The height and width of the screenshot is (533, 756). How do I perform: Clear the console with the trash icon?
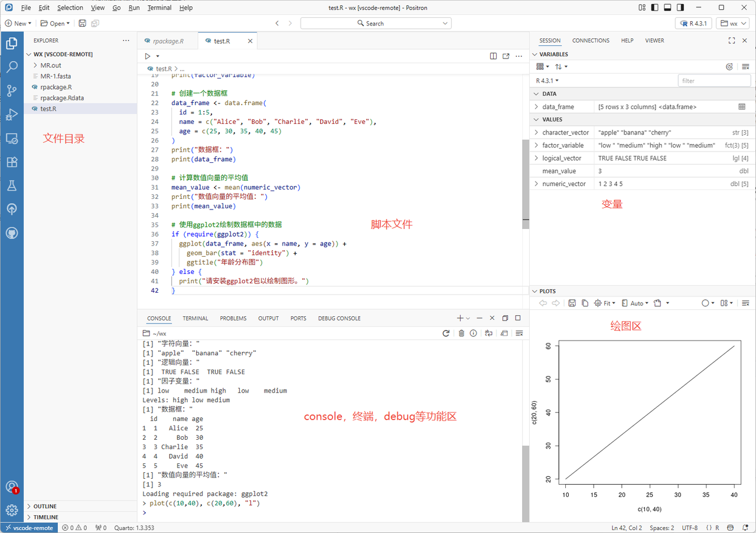tap(461, 333)
